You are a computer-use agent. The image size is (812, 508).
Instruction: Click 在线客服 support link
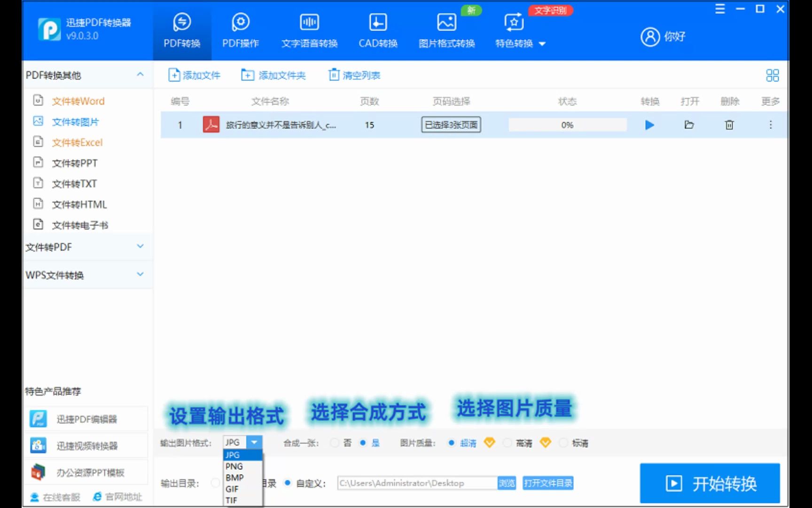point(55,497)
